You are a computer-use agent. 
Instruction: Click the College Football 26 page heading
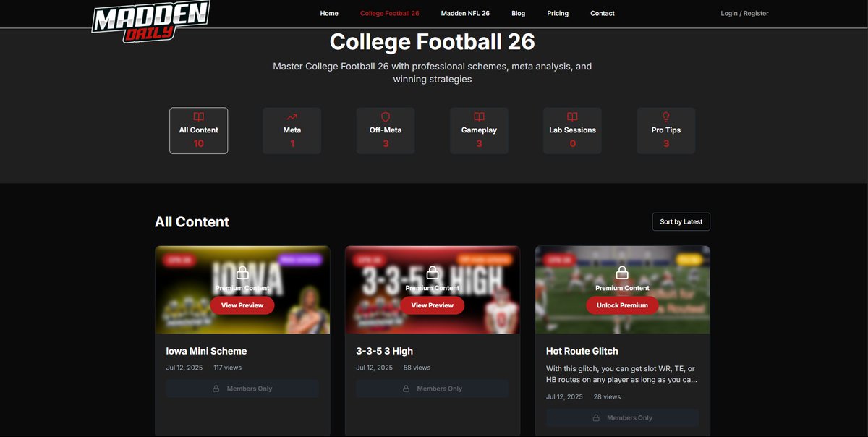coord(433,42)
